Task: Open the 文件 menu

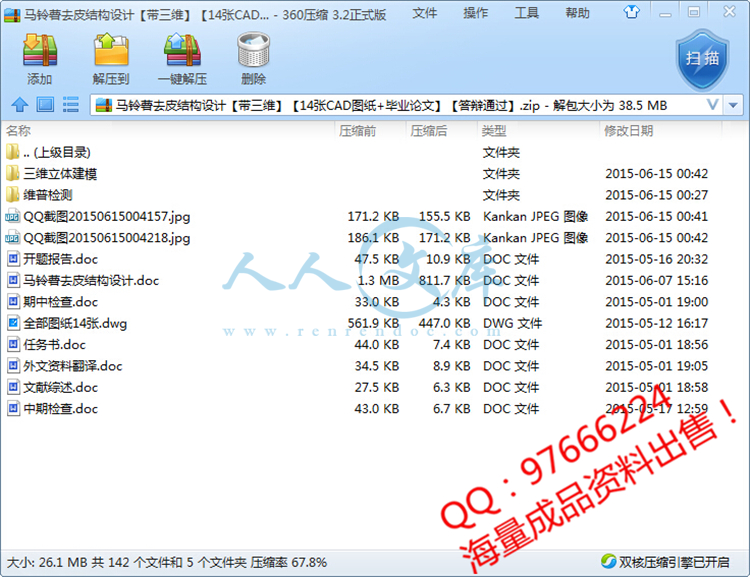Action: point(425,13)
